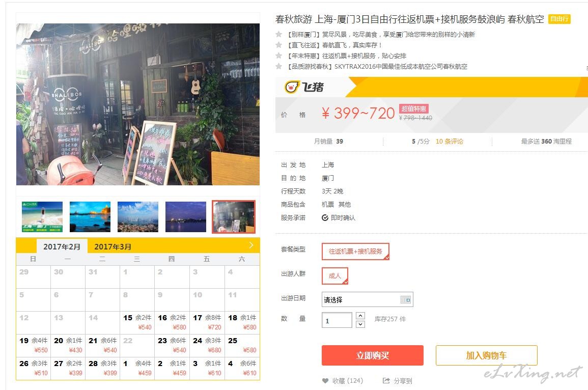Viewport: 588px width, 390px height.
Task: Click the Fliggy pig logo icon
Action: tap(292, 87)
